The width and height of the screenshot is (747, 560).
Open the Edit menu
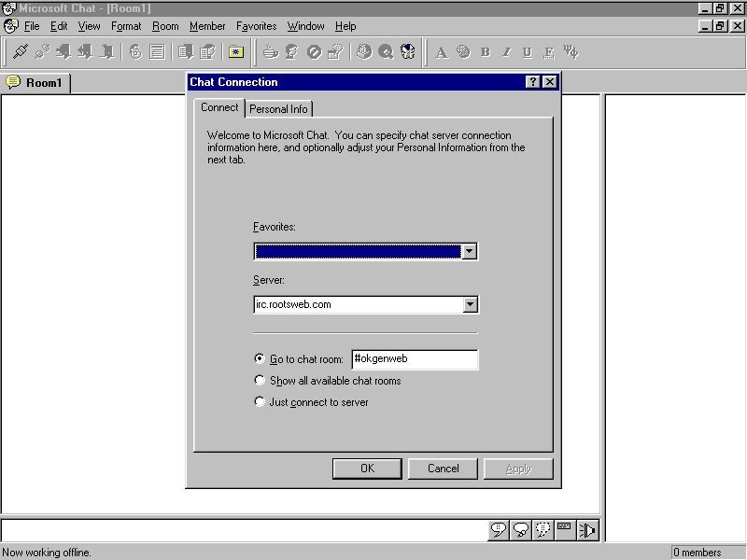59,26
